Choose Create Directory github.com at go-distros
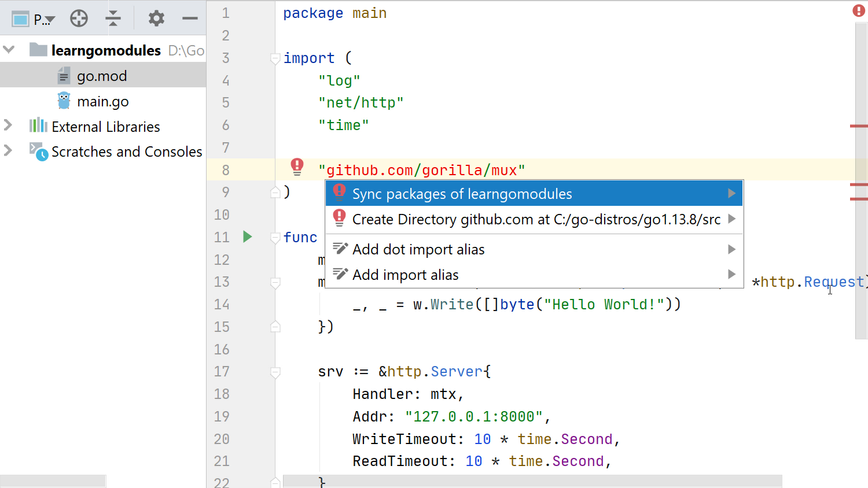The image size is (868, 488). (x=534, y=219)
